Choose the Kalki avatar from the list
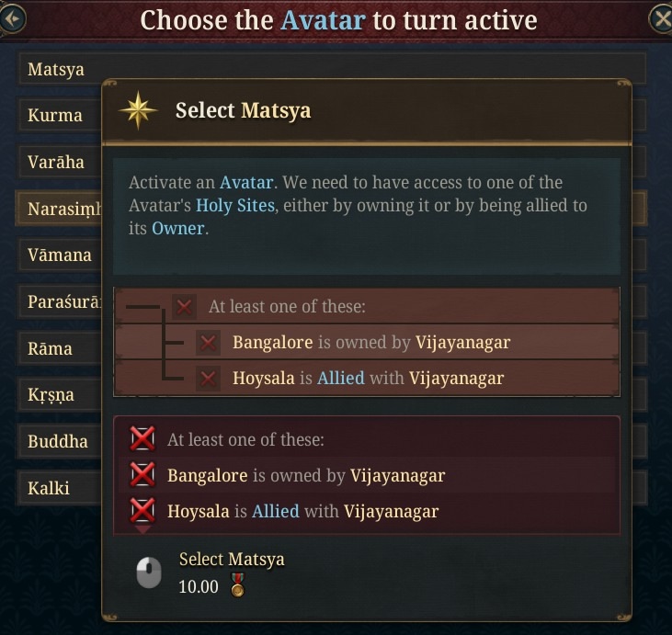 [x=59, y=488]
